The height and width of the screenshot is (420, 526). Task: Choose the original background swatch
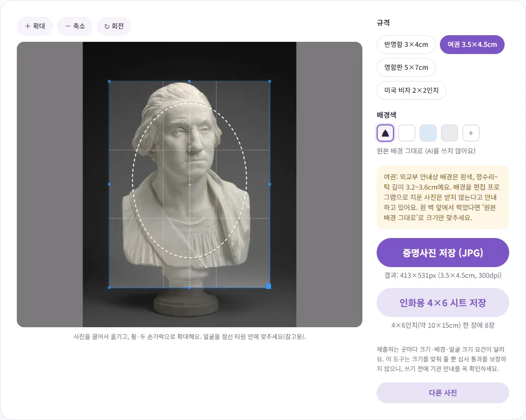pyautogui.click(x=385, y=133)
